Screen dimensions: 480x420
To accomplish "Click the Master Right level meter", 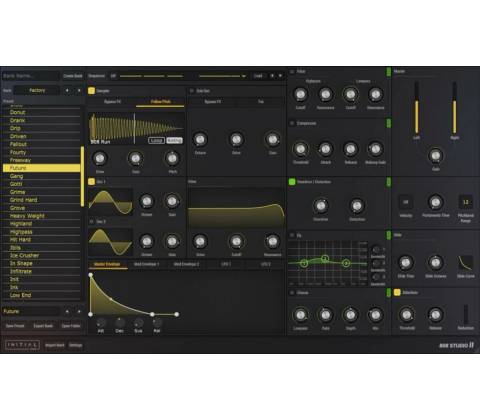I will (x=454, y=108).
